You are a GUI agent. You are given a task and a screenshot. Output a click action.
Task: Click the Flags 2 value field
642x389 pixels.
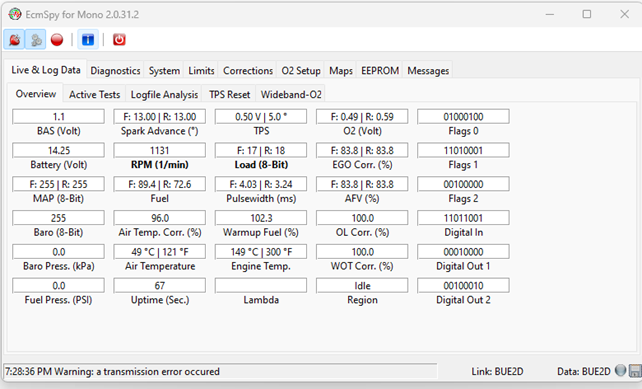click(463, 184)
